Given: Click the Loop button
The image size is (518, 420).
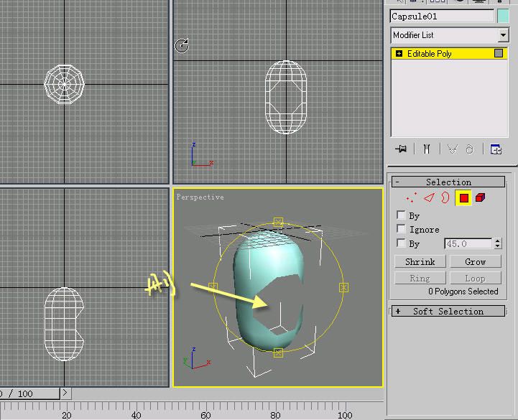Looking at the screenshot, I should (476, 278).
